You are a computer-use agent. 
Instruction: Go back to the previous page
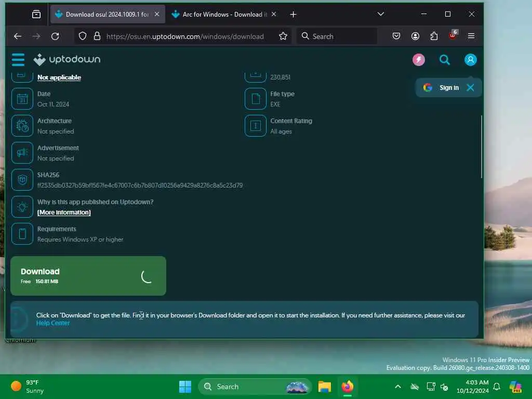pos(18,36)
